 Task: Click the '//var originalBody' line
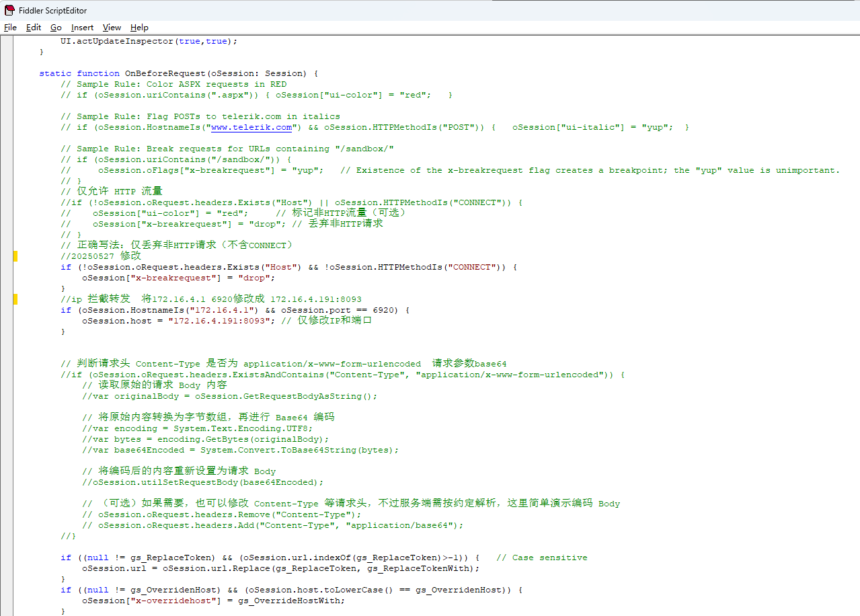pos(230,396)
